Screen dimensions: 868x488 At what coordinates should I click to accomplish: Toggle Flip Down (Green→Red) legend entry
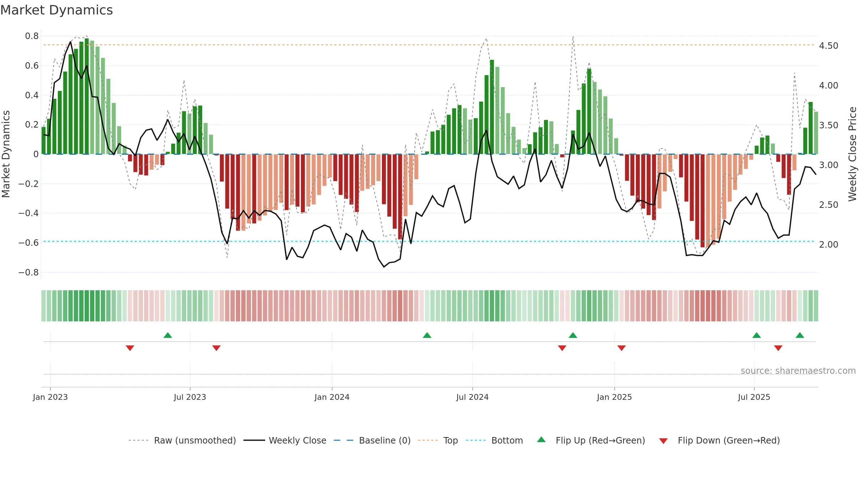pyautogui.click(x=719, y=440)
